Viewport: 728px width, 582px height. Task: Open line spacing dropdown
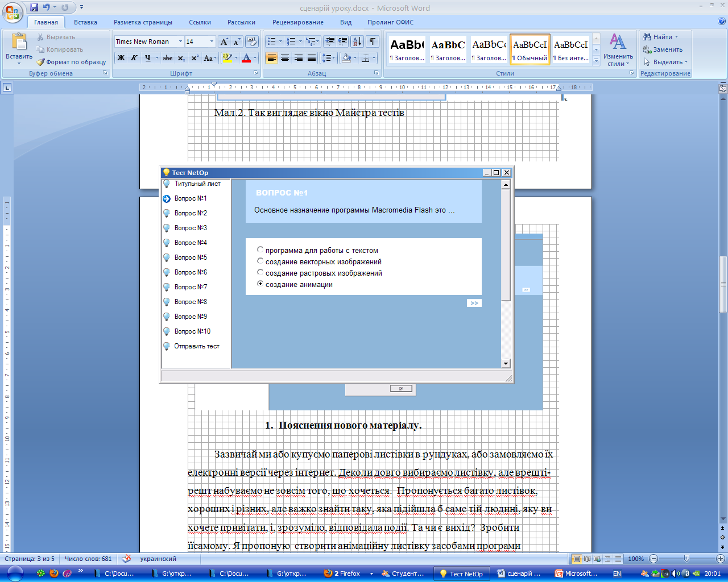click(x=329, y=58)
